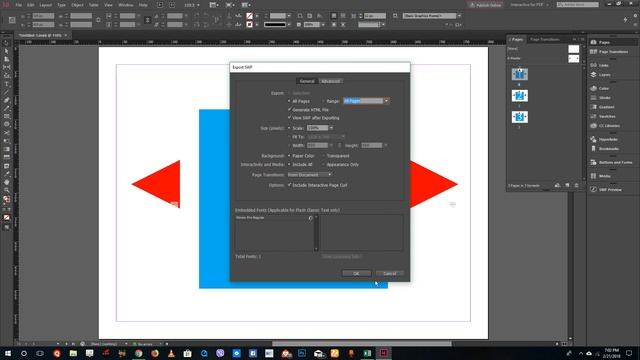
Task: Select the All Pages radio button
Action: 289,101
